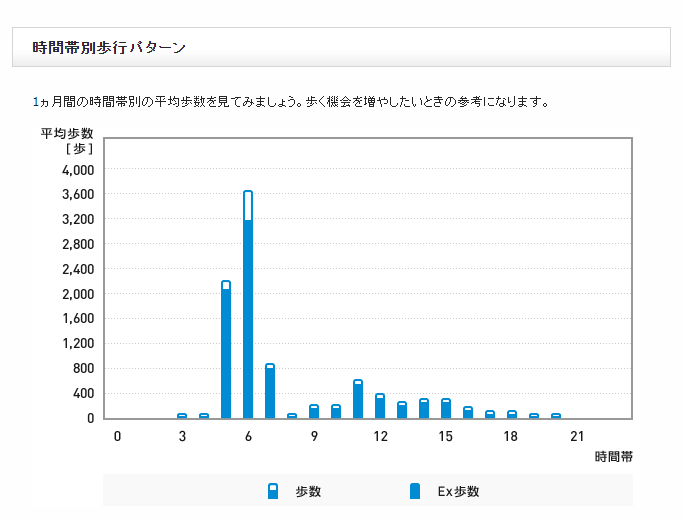685x519 pixels.
Task: Click the 2,000 y-axis value
Action: click(78, 294)
